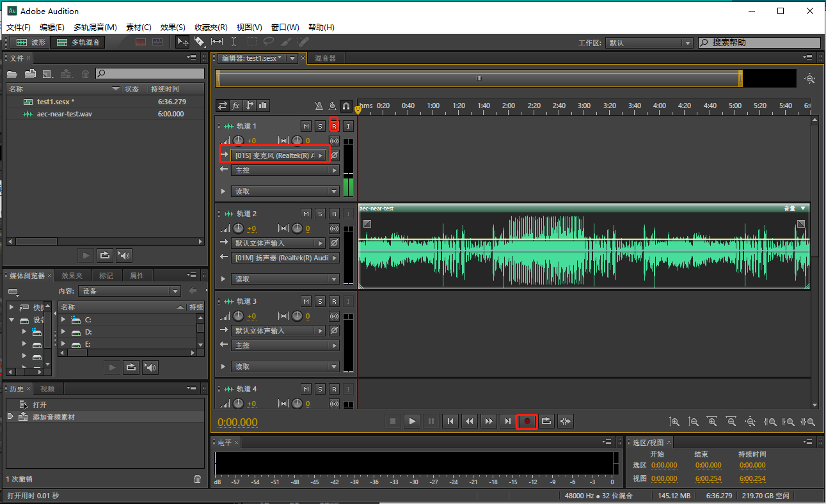Click the skip selection transport button
The width and height of the screenshot is (826, 504).
click(x=565, y=421)
